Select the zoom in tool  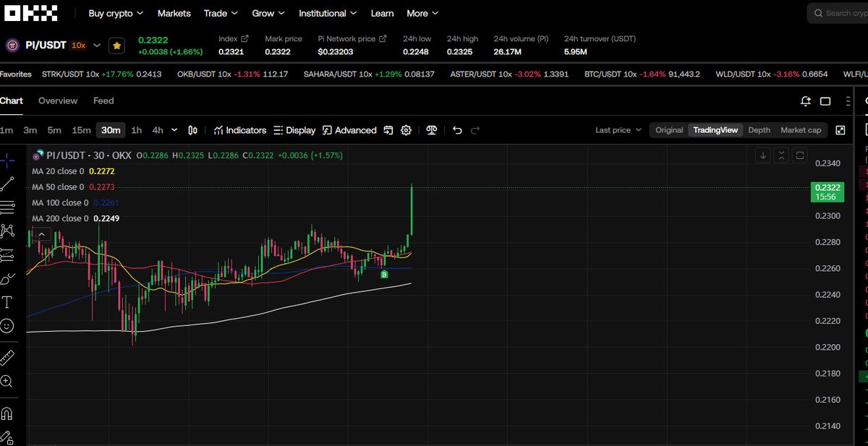pos(7,381)
